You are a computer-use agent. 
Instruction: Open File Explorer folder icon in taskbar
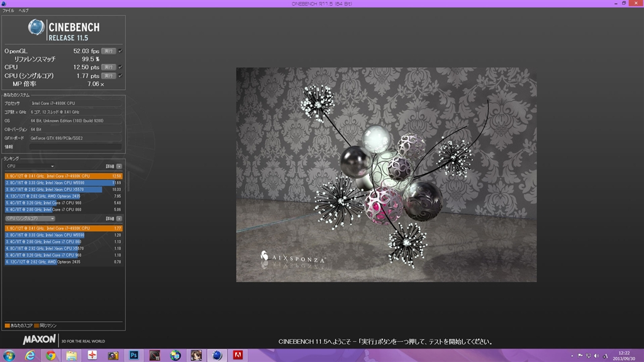tap(72, 355)
